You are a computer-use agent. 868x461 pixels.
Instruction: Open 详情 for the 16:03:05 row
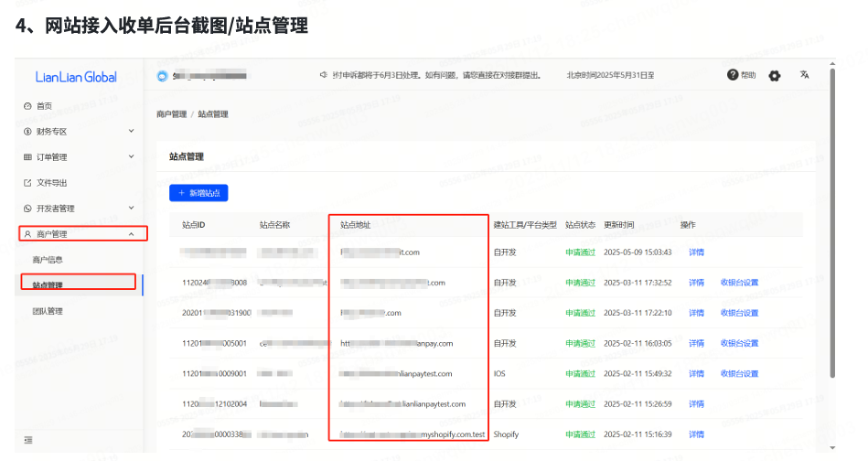tap(696, 344)
